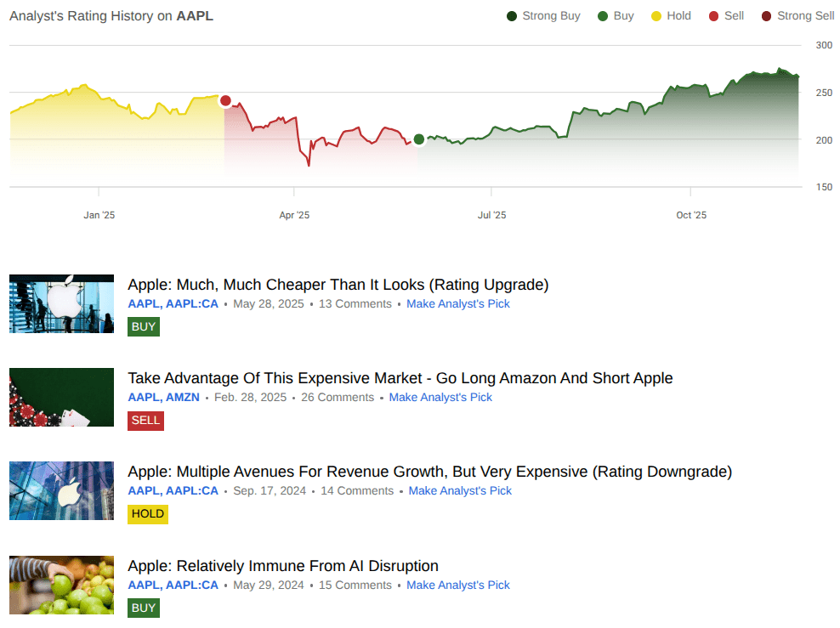Toggle the Sell series in the legend

coord(715,15)
